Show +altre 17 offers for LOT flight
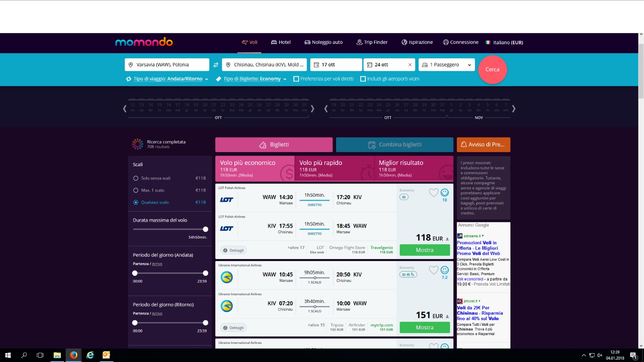Screen dimensions: 644x362 coord(296,247)
